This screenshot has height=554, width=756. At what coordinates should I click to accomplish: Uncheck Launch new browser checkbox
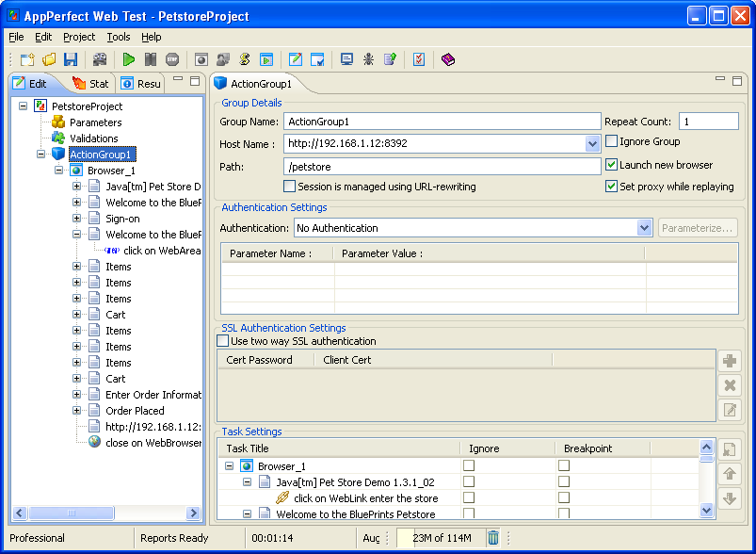(x=612, y=165)
